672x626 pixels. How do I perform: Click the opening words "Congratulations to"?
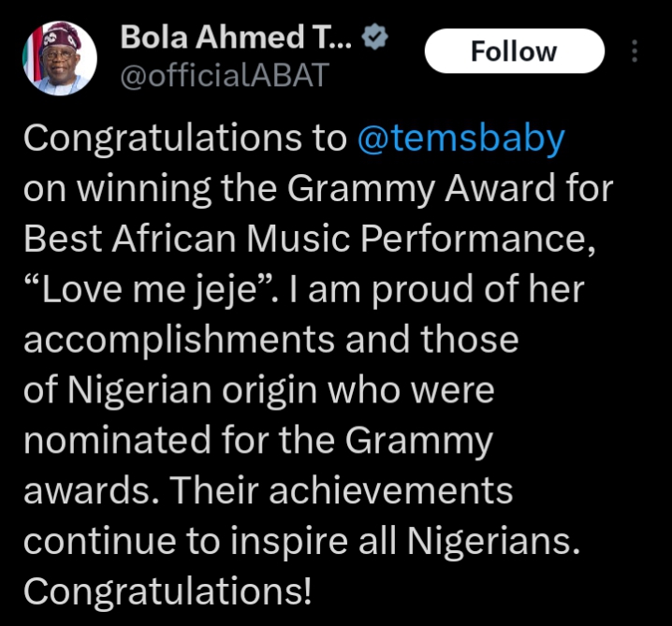[185, 138]
